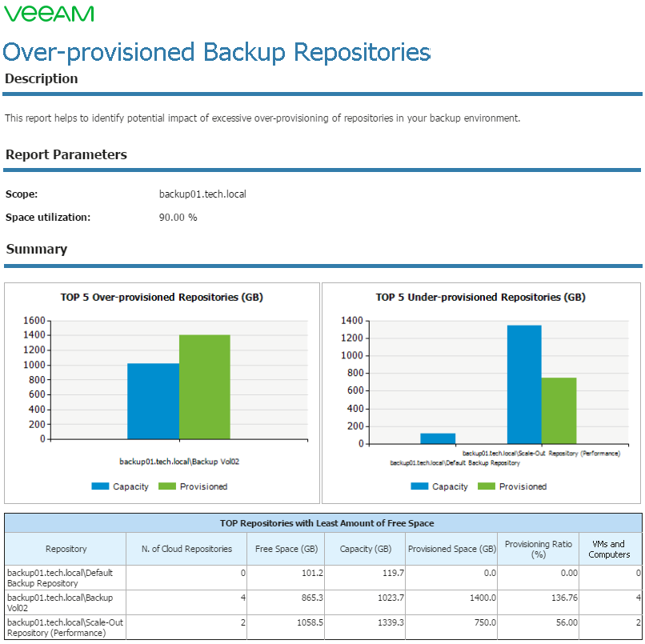Click the TOP 5 Over-provisioned Repositories chart title
This screenshot has width=645, height=644.
pos(162,298)
